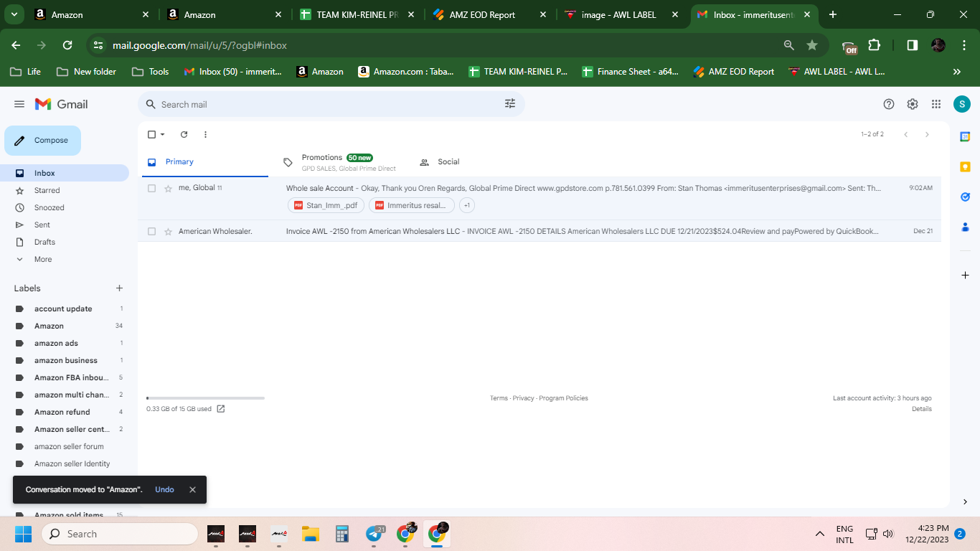Viewport: 980px width, 551px height.
Task: Open the Windows Start menu
Action: point(24,534)
